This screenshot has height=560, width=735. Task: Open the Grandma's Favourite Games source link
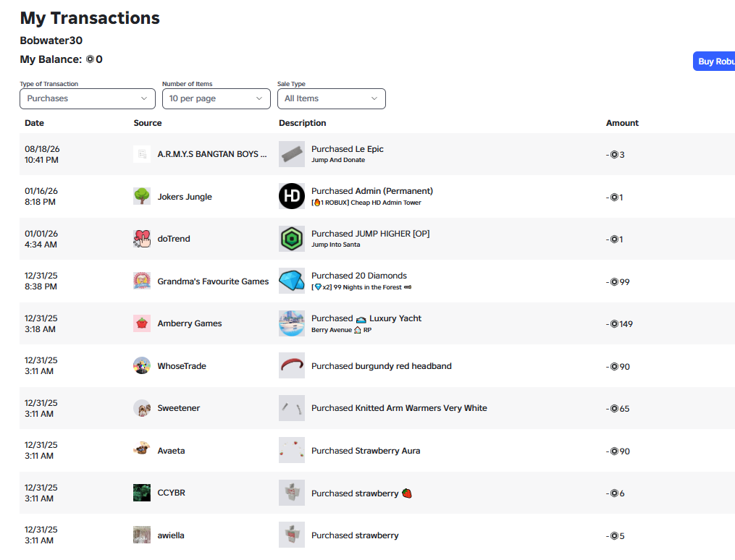pyautogui.click(x=213, y=281)
